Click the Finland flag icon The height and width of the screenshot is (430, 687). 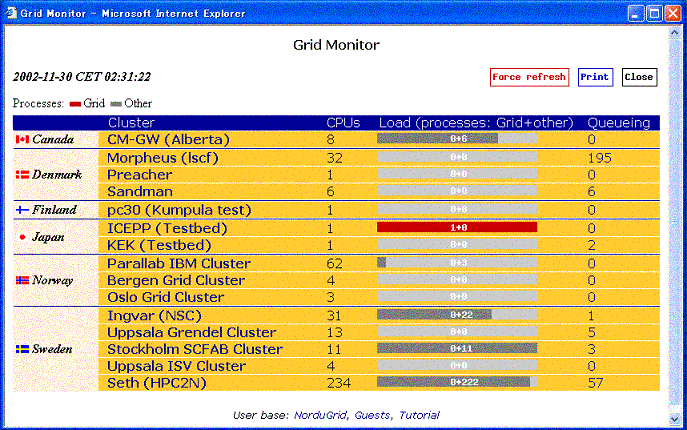click(x=22, y=210)
